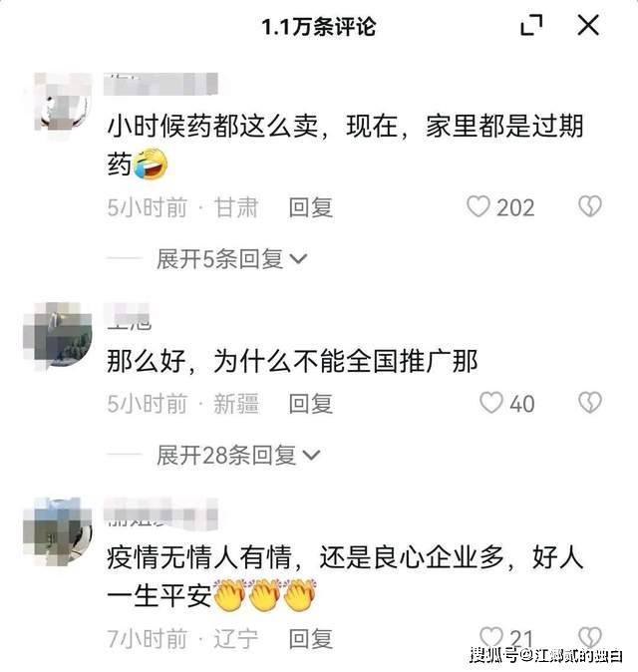The image size is (638, 672).
Task: Select the comment about expired medicine
Action: (345, 145)
